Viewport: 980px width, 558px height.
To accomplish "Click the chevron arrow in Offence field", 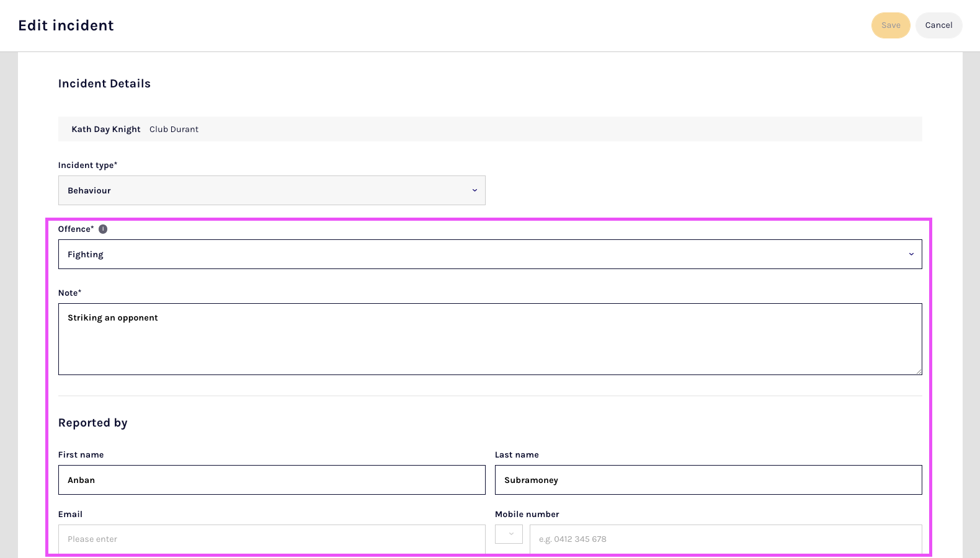I will point(911,254).
